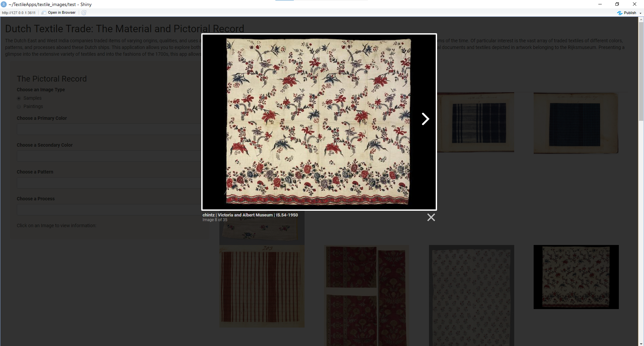The width and height of the screenshot is (644, 346).
Task: Open the dark red floral panels thumbnail
Action: [366, 295]
